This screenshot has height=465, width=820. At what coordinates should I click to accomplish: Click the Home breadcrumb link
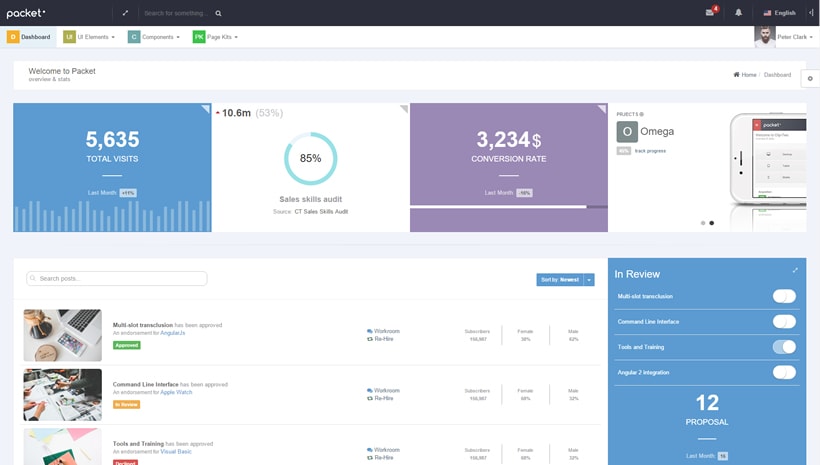(745, 75)
